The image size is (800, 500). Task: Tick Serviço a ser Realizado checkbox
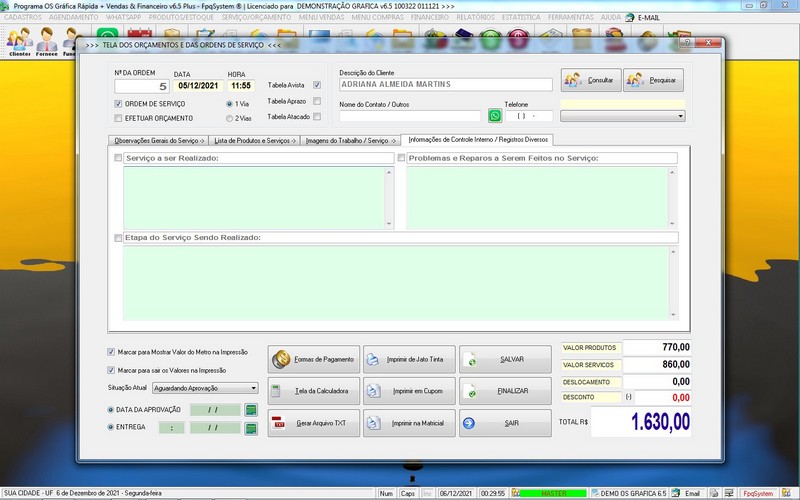118,158
